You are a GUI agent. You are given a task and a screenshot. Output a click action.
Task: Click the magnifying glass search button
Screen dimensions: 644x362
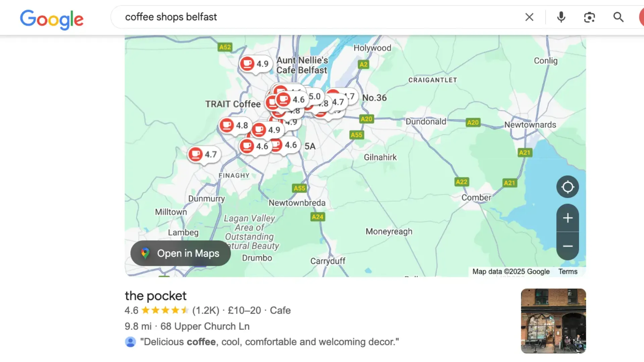(618, 17)
